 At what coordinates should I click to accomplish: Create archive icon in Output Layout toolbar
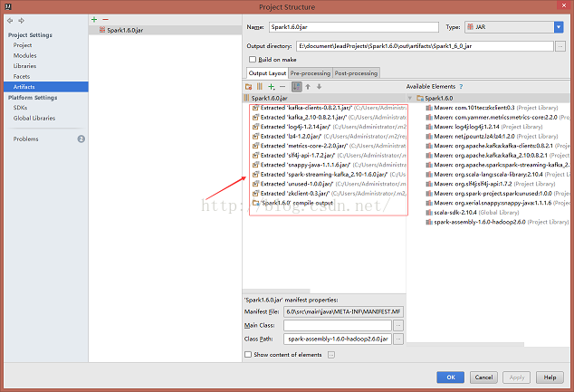coord(260,87)
